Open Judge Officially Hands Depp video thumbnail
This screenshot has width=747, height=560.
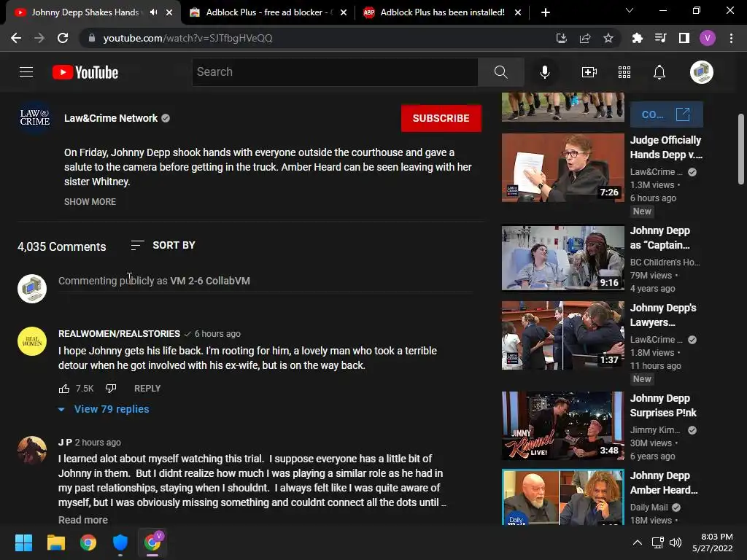pos(562,168)
